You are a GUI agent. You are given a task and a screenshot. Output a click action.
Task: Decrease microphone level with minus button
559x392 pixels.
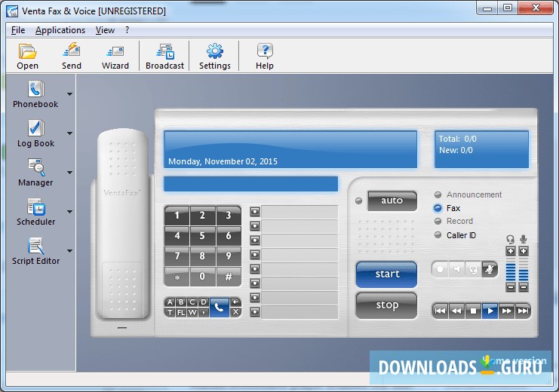(x=524, y=287)
